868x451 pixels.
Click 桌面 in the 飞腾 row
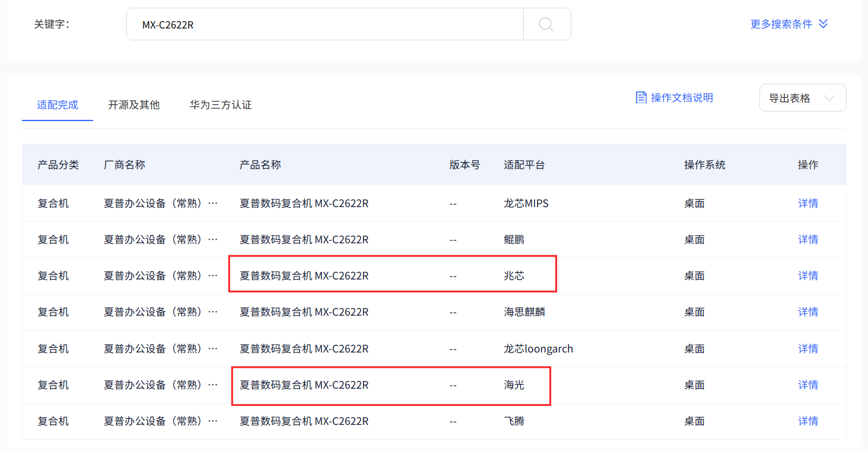(x=694, y=421)
